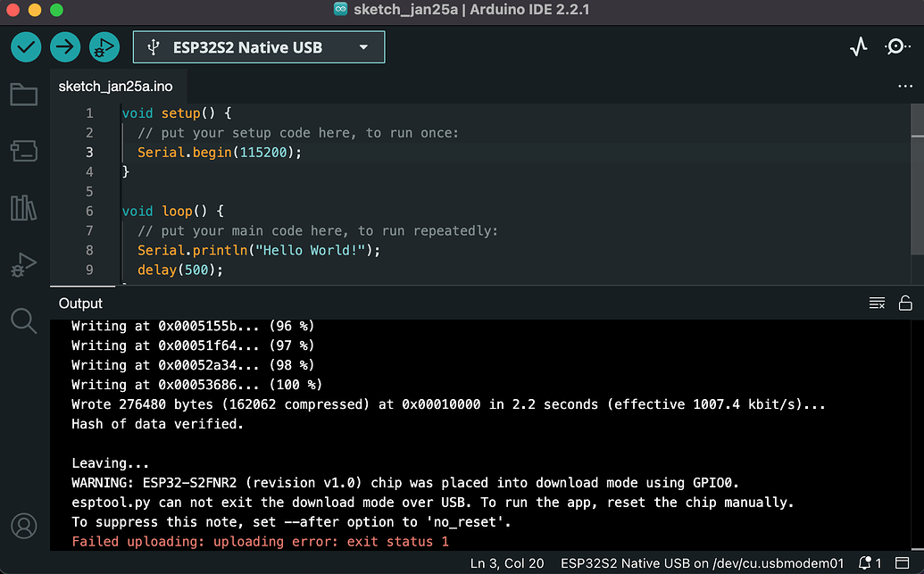
Task: Open the Boards Manager sidebar panel
Action: coord(23,151)
